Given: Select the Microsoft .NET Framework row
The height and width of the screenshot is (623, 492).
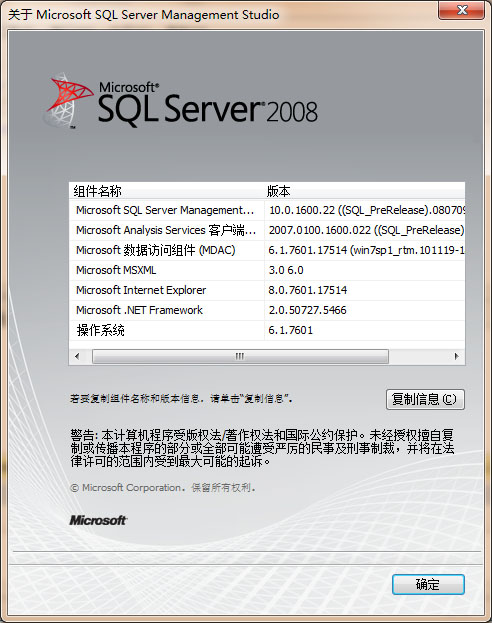Looking at the screenshot, I should tap(267, 310).
